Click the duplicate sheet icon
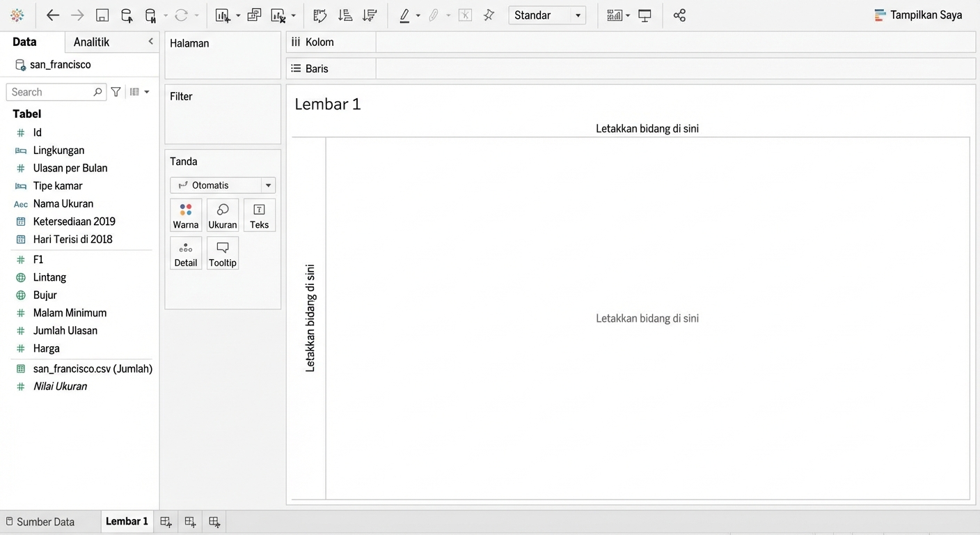The image size is (980, 535). [254, 15]
